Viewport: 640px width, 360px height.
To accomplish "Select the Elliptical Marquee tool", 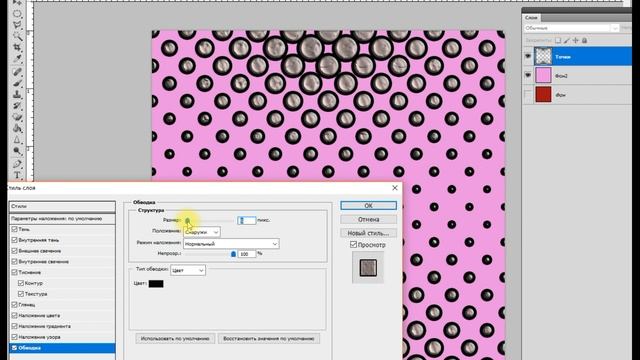I will (x=17, y=14).
